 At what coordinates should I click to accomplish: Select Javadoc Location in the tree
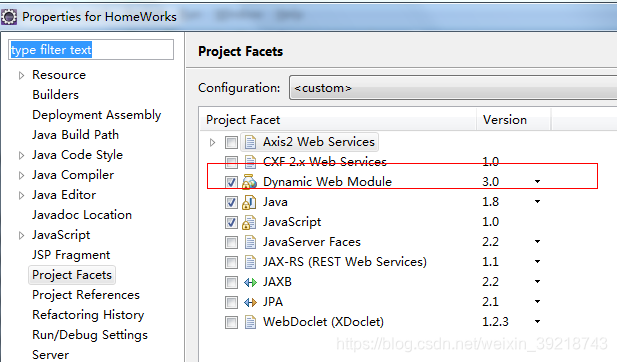pos(82,215)
